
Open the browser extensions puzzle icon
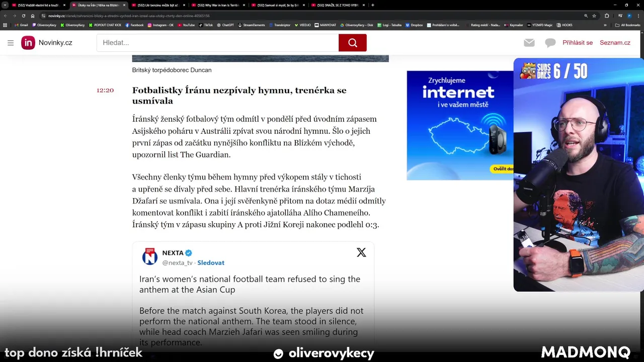(x=607, y=16)
